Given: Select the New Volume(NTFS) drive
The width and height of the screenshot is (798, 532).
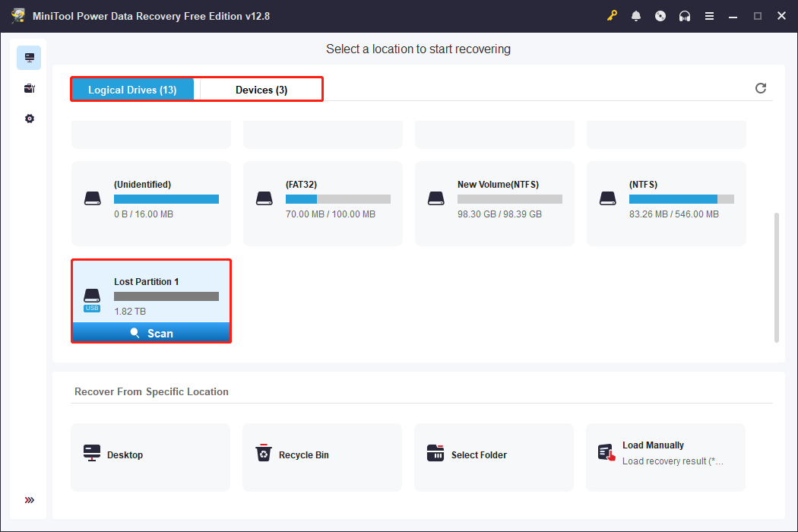Looking at the screenshot, I should tap(494, 203).
